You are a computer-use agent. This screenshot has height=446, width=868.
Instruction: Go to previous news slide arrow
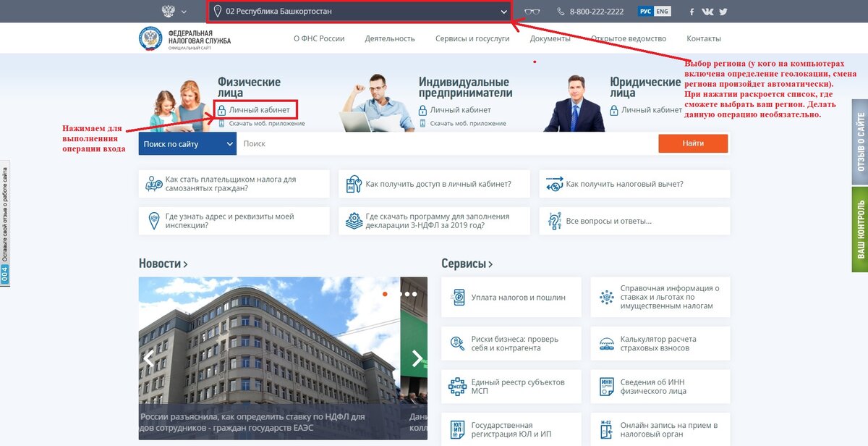(149, 358)
